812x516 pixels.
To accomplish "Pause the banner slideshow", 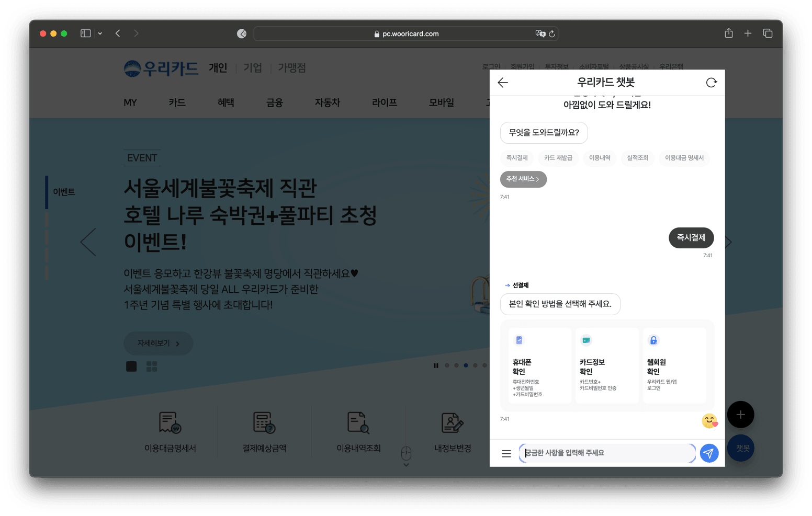I will coord(436,365).
